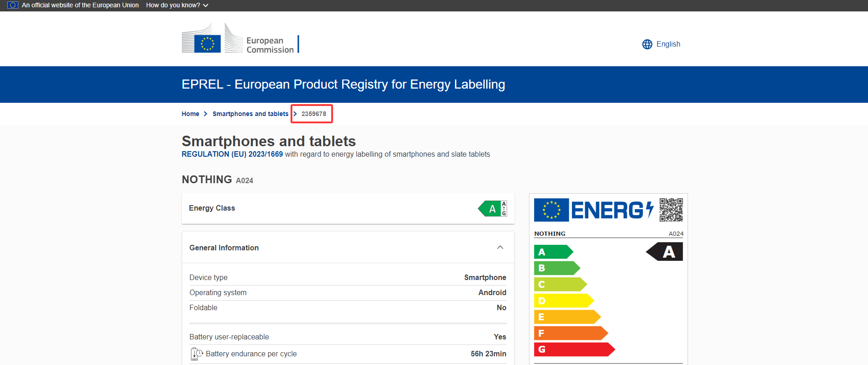
Task: Click the globe language icon
Action: point(647,44)
